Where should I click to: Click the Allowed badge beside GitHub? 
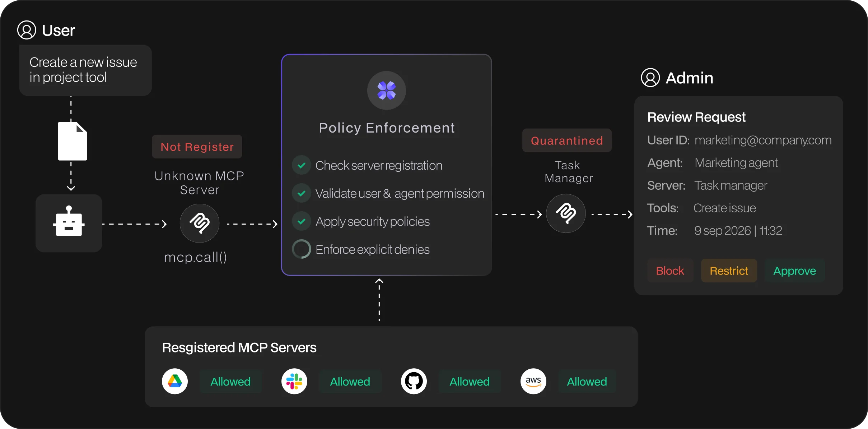pos(470,381)
